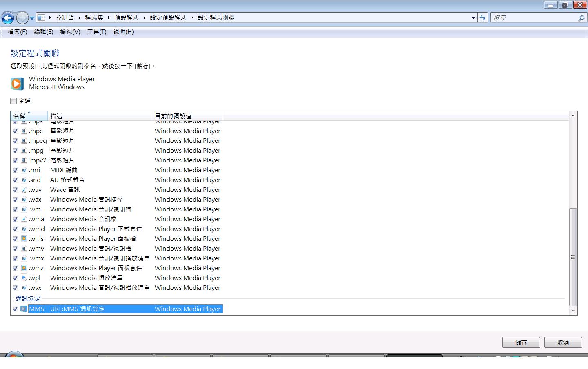Click the control panel icon in address bar
588x369 pixels.
[41, 18]
